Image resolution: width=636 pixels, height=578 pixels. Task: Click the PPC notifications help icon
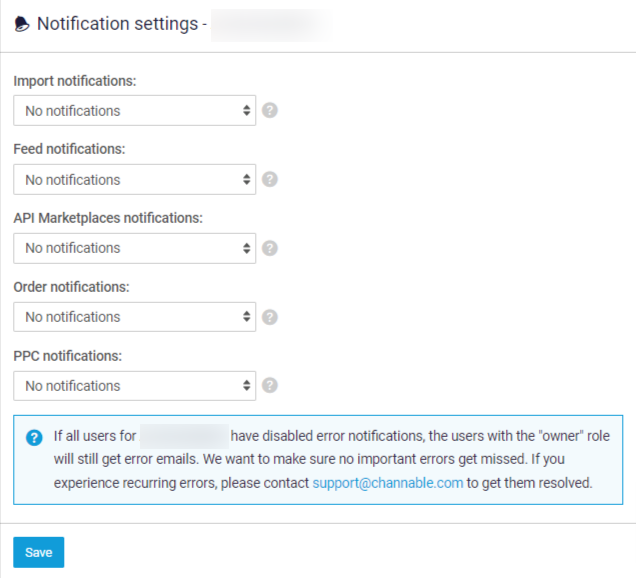pos(269,385)
